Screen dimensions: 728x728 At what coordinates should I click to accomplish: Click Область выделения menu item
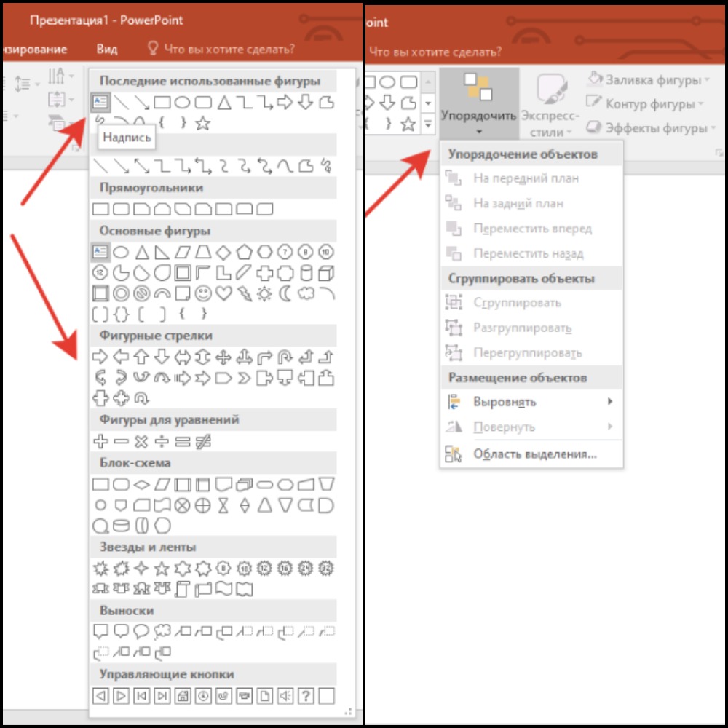point(534,454)
